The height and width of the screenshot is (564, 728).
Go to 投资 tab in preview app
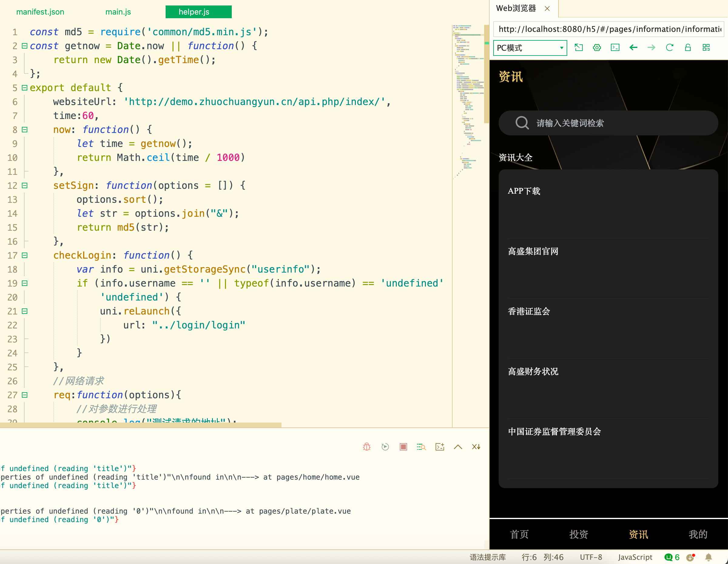click(579, 534)
